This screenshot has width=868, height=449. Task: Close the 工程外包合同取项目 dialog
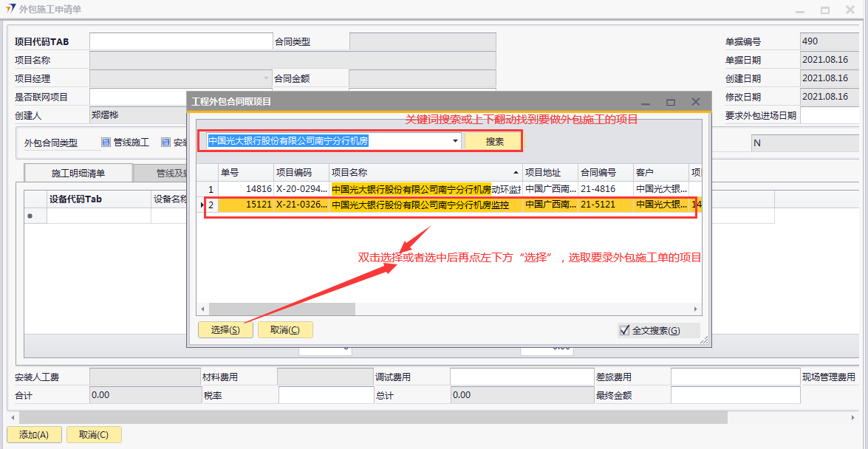pyautogui.click(x=695, y=102)
